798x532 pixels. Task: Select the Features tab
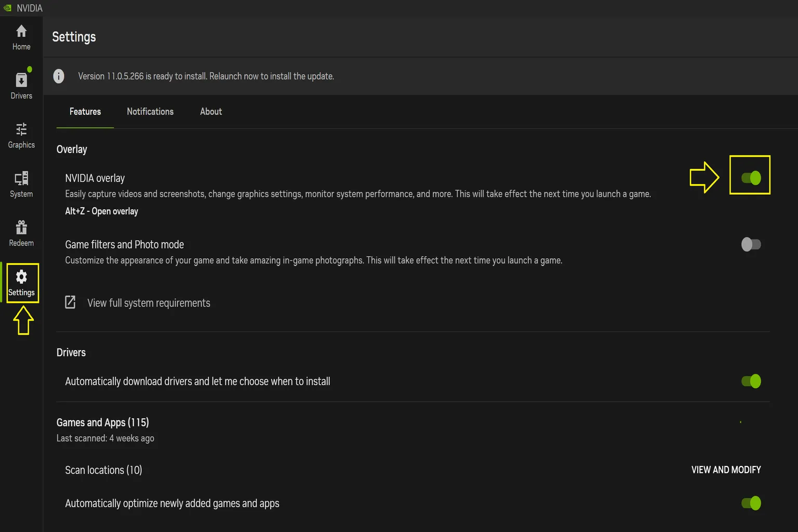(x=85, y=112)
